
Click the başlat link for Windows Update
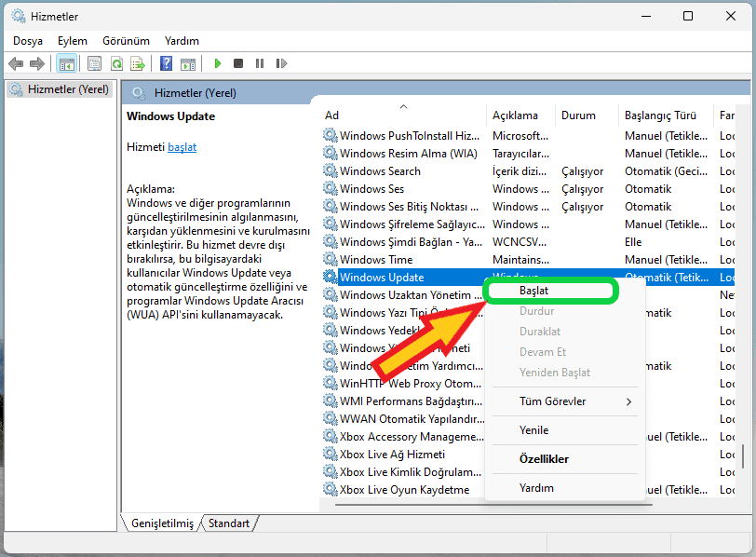click(x=182, y=147)
